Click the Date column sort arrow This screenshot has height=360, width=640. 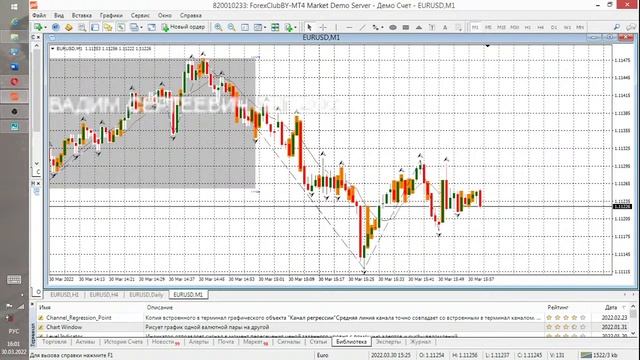click(x=624, y=307)
